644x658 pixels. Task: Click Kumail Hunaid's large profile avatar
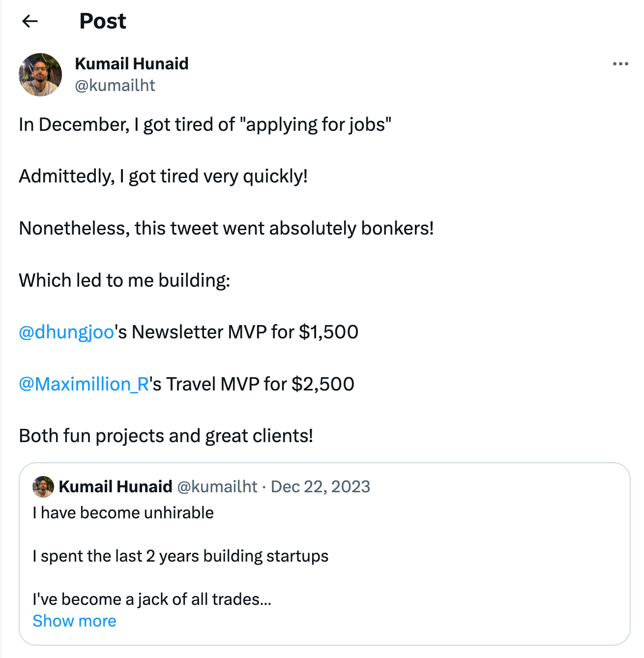pyautogui.click(x=40, y=75)
